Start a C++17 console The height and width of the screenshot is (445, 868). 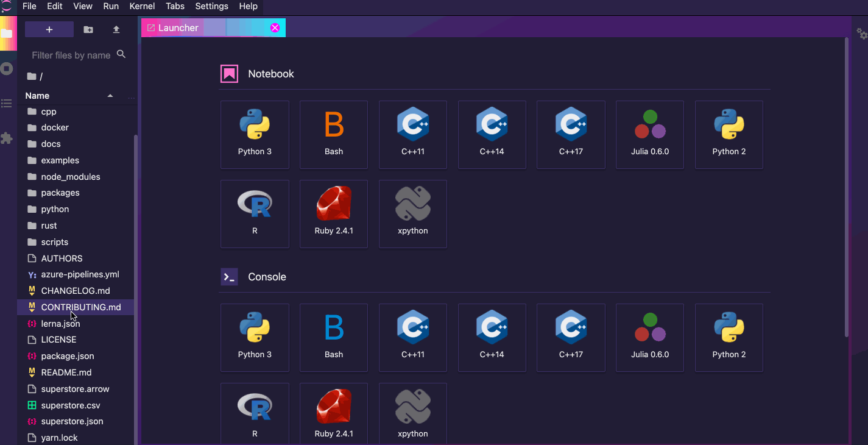coord(571,338)
